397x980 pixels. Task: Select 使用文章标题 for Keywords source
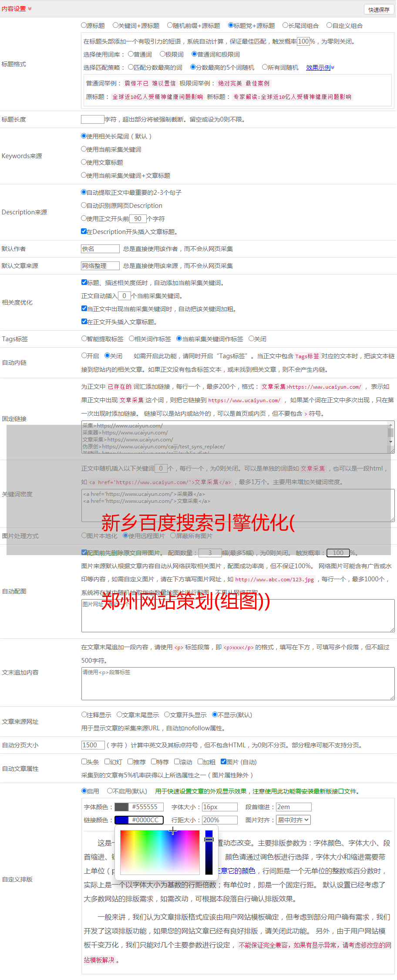point(84,162)
